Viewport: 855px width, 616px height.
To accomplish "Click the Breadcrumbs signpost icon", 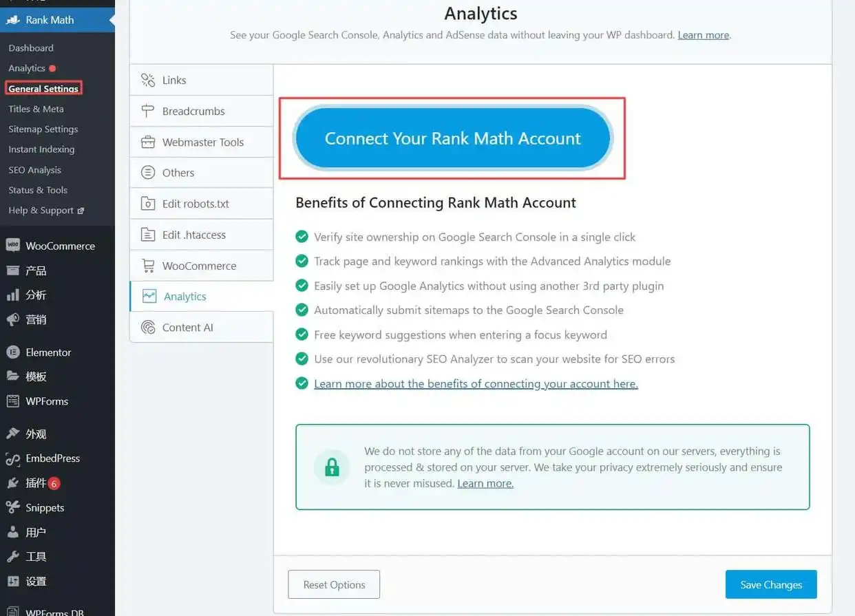I will tap(148, 111).
